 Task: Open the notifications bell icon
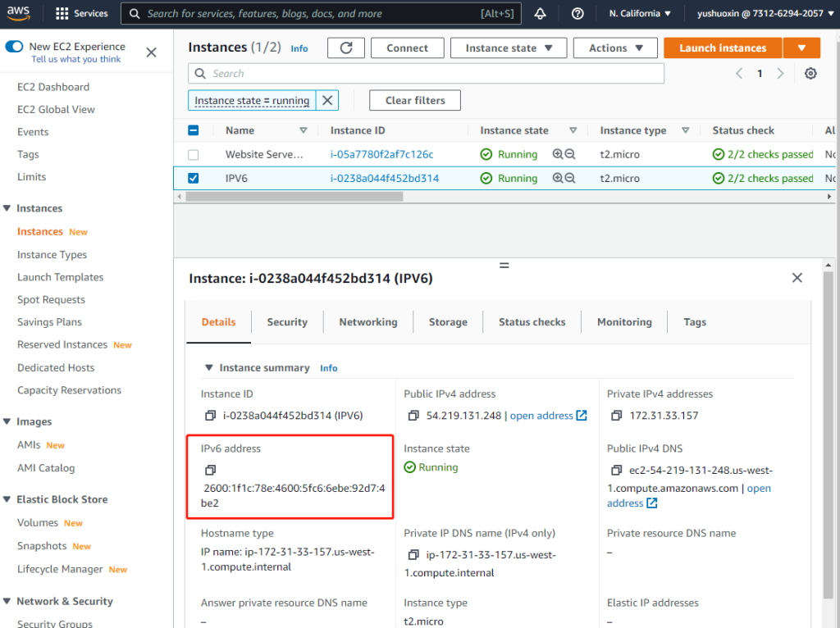(x=540, y=14)
